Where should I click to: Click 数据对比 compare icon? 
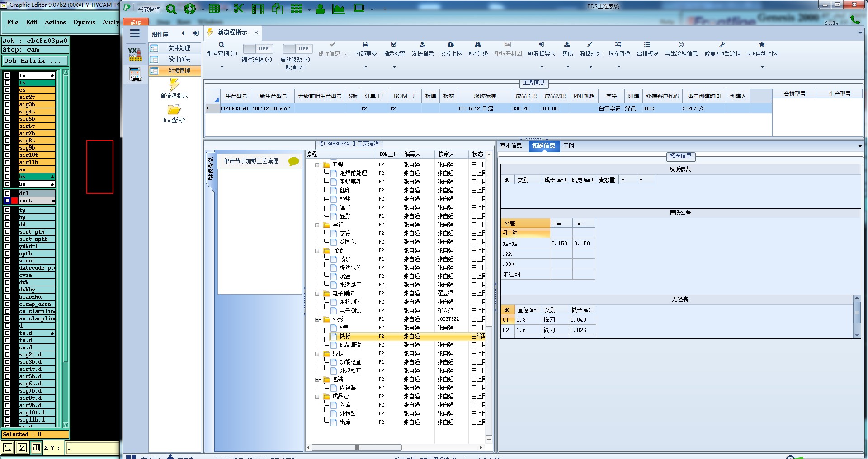[590, 45]
